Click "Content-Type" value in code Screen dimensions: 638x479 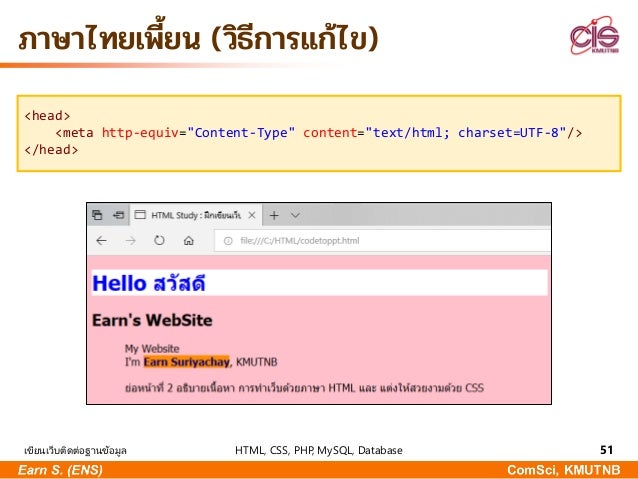tap(241, 133)
